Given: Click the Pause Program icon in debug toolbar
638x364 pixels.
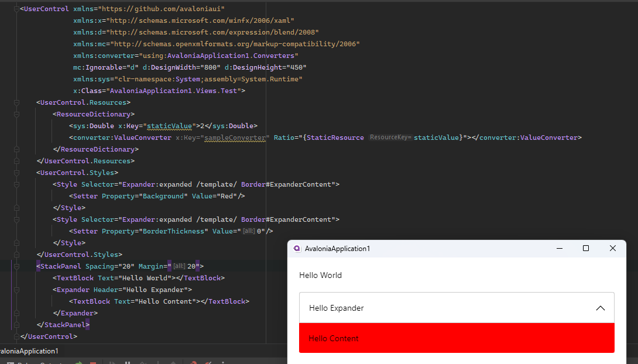Looking at the screenshot, I should pyautogui.click(x=128, y=362).
